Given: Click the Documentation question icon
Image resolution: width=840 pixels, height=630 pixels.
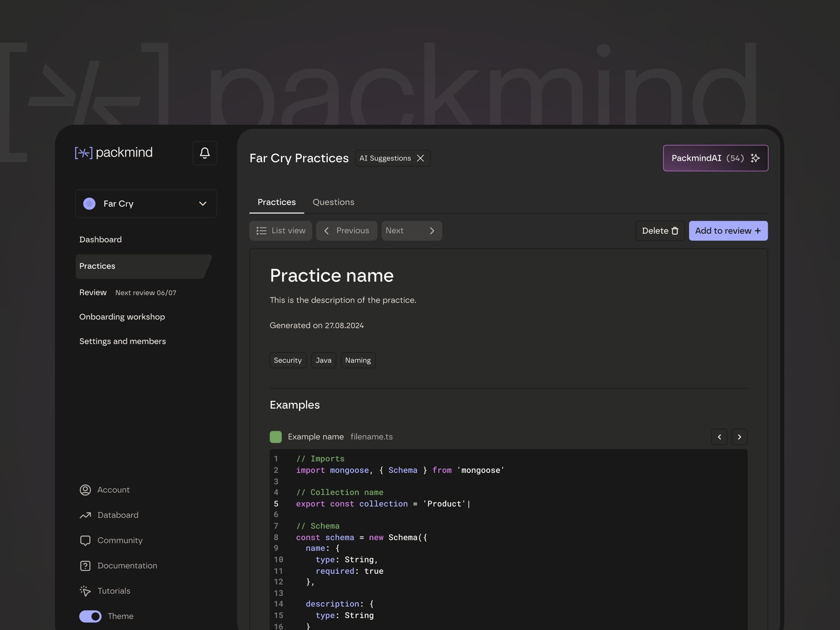Looking at the screenshot, I should coord(85,566).
